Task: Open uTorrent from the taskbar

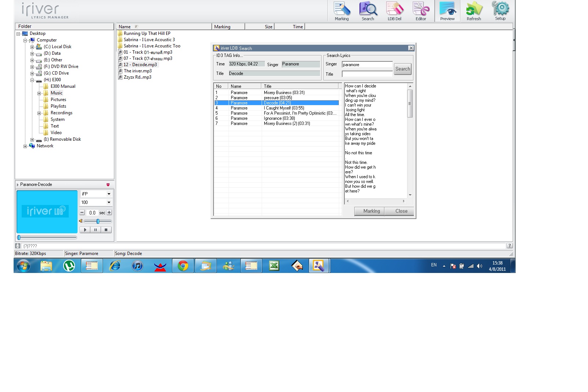Action: click(69, 266)
